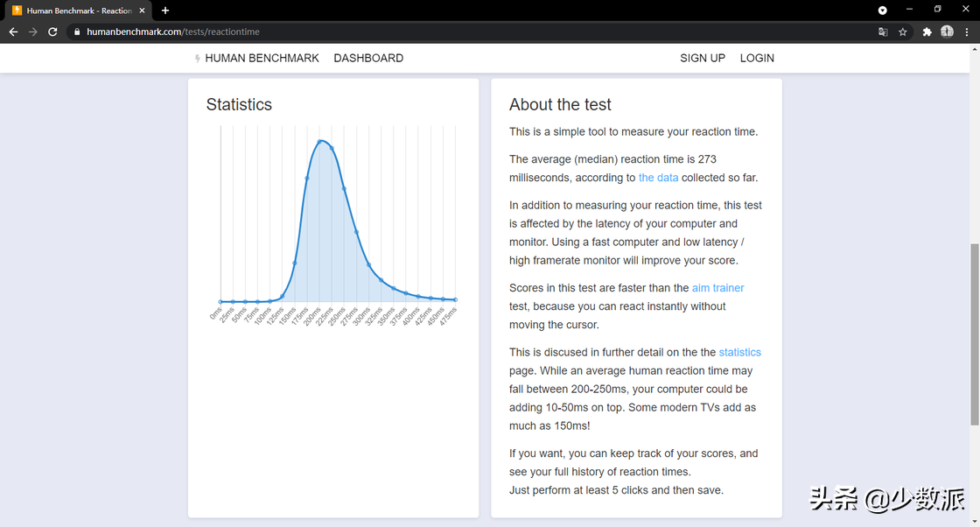Click the padlock site info icon
Viewport: 980px width, 527px height.
click(77, 32)
